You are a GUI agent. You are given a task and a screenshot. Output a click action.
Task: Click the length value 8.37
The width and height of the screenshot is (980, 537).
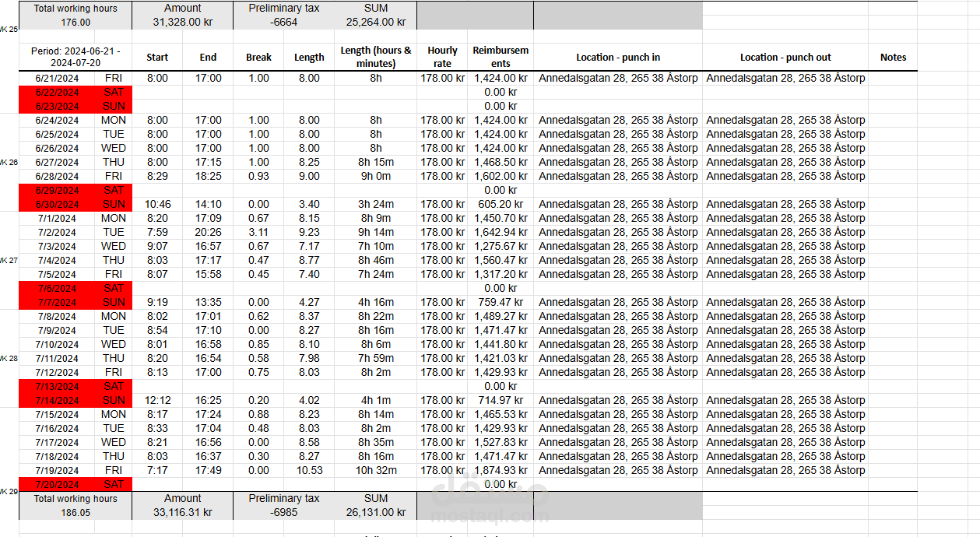tap(309, 316)
